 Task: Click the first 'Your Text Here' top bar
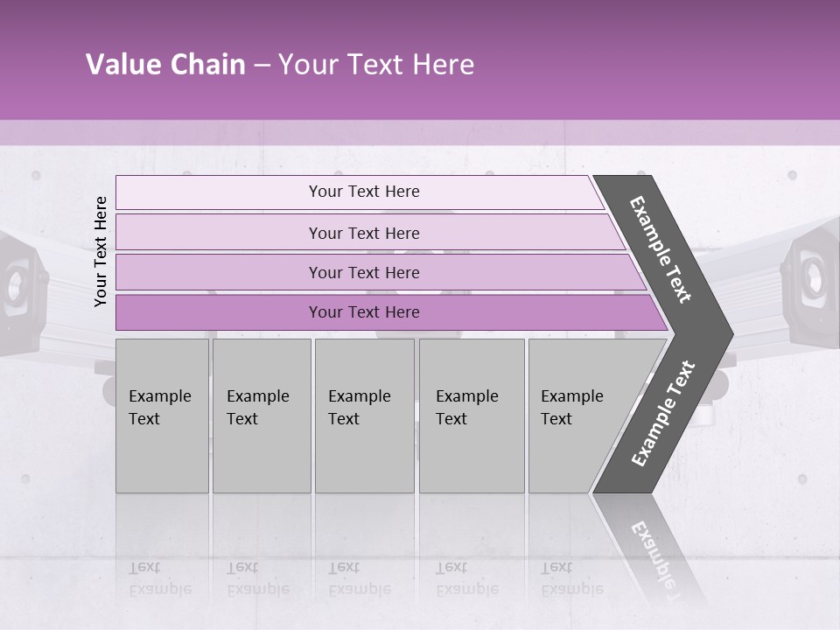click(360, 192)
